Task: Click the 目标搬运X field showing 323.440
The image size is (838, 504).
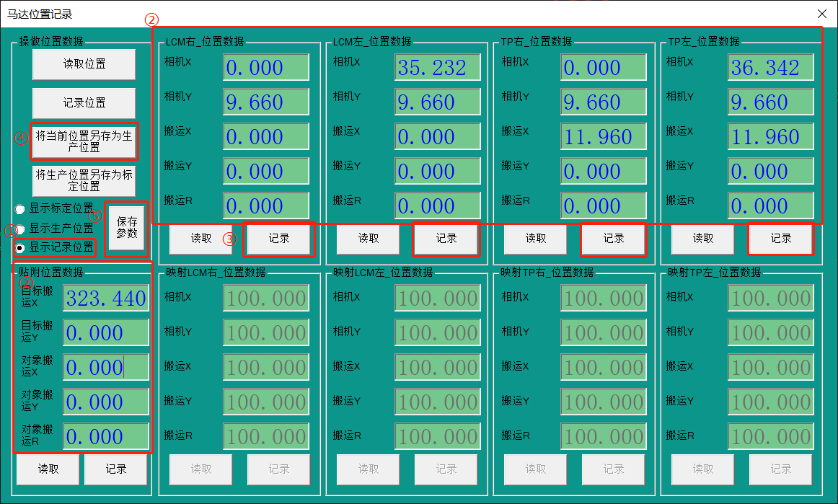Action: [x=106, y=298]
